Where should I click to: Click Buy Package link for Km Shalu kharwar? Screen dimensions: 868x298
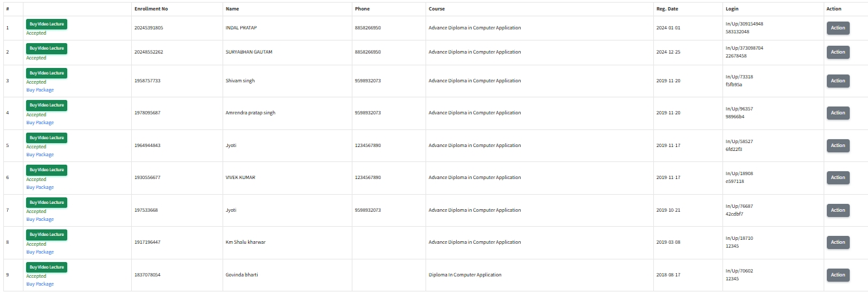[x=40, y=252]
